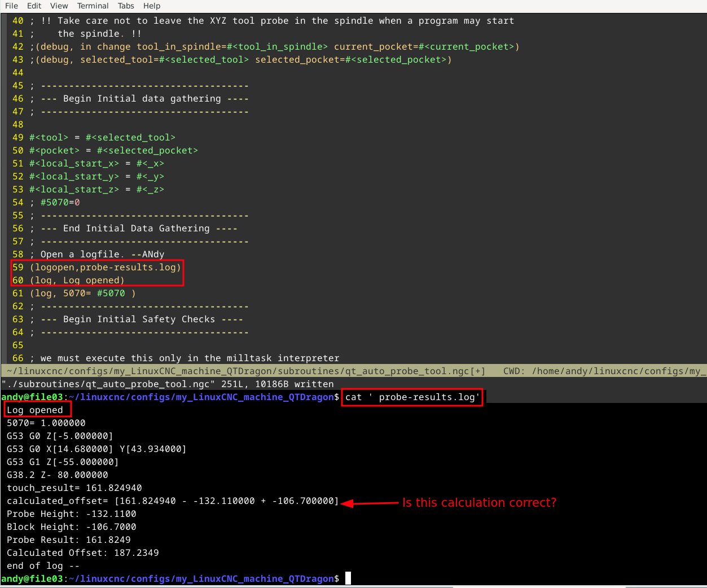Open the View menu

coord(59,6)
